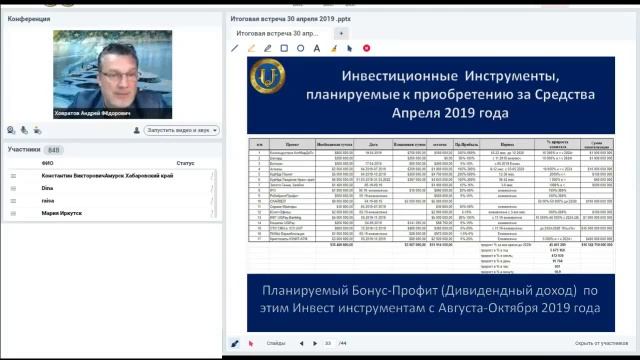Open the red circle color picker
The image size is (640, 360).
(367, 48)
